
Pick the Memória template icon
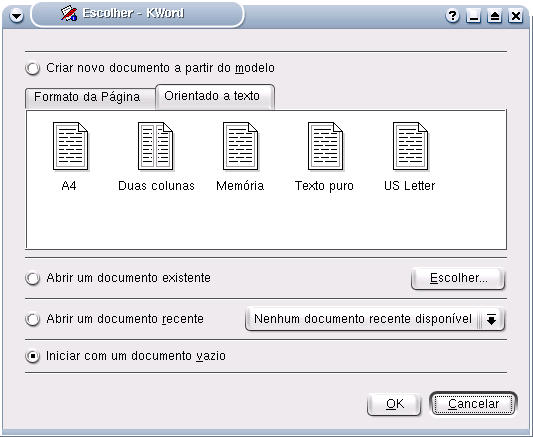(240, 146)
